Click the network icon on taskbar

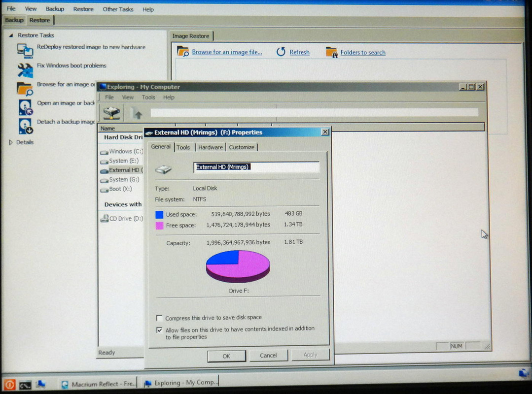click(x=41, y=385)
